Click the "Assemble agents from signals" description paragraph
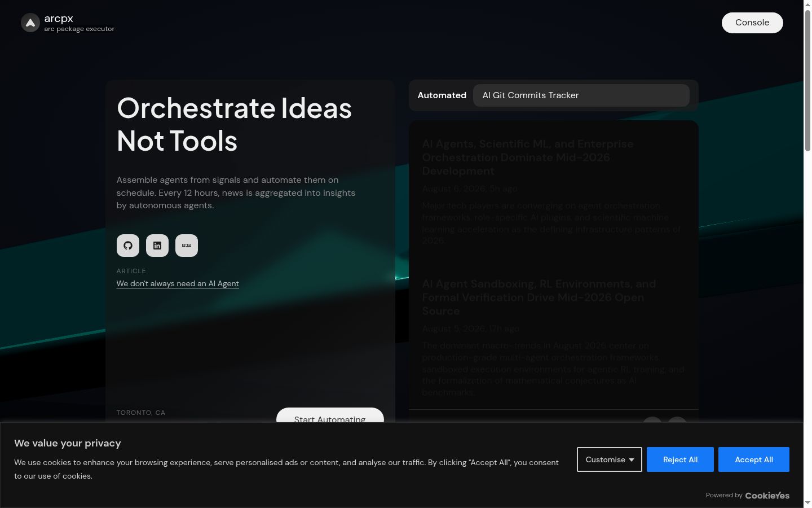Screen dimensions: 812x508 click(x=236, y=192)
